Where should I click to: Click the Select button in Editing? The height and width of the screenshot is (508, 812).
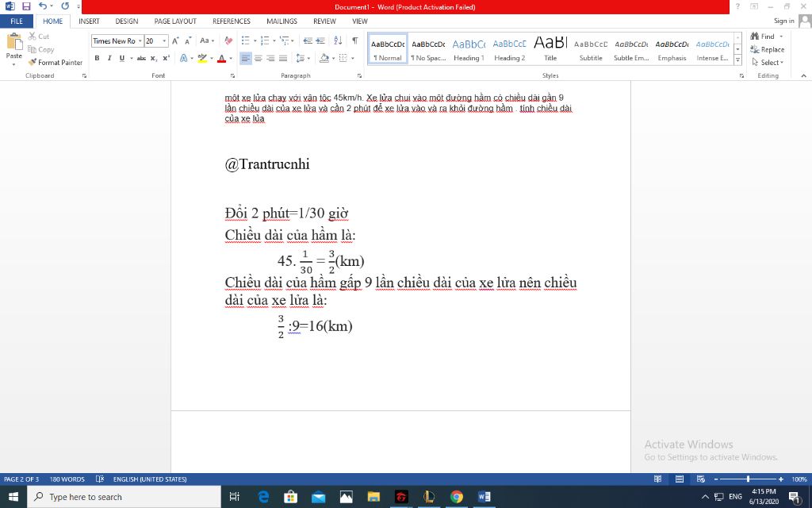tap(768, 62)
